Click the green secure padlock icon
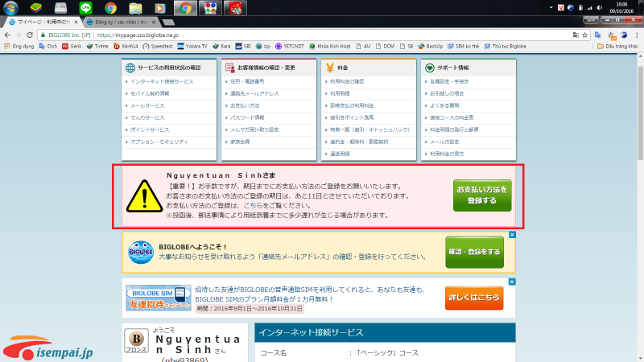 pos(43,35)
